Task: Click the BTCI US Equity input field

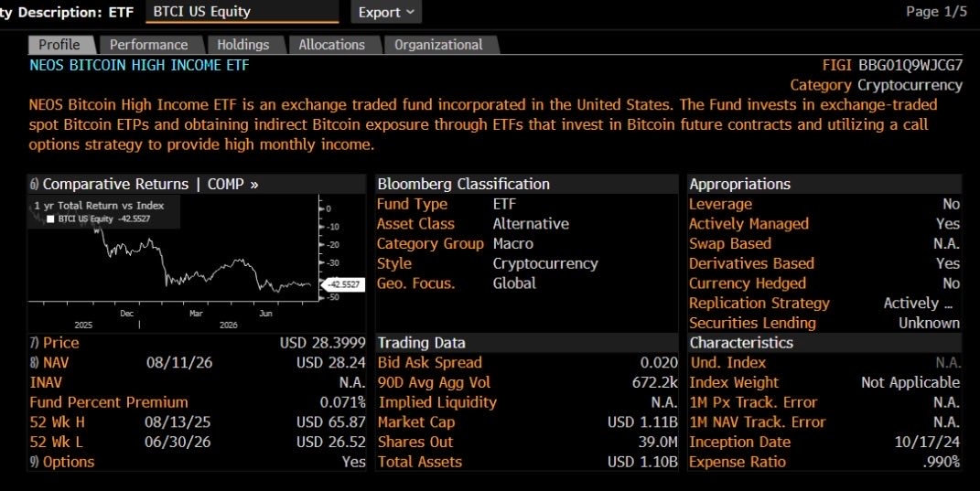Action: (x=242, y=12)
